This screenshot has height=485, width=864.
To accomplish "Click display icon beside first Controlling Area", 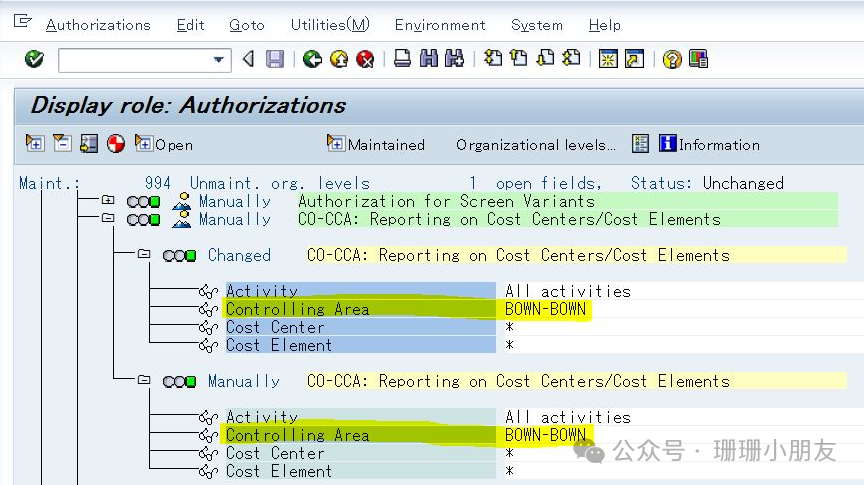I will pos(208,310).
